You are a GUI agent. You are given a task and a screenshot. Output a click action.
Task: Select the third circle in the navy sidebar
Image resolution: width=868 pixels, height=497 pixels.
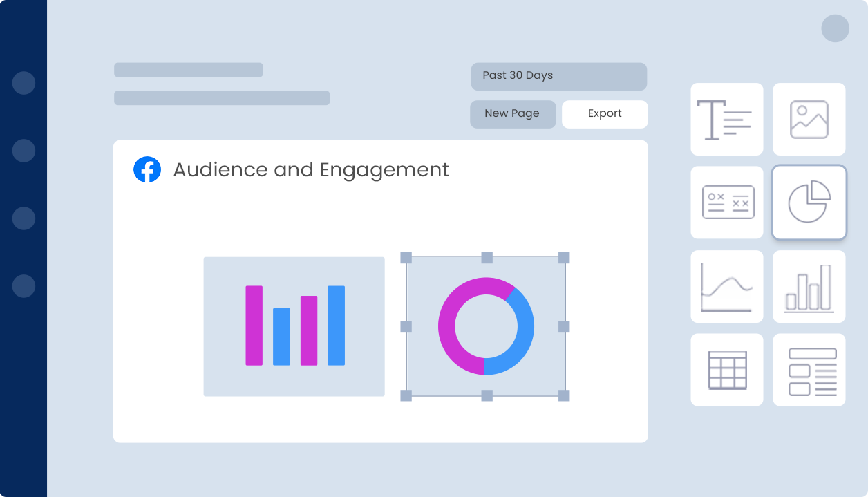click(23, 218)
